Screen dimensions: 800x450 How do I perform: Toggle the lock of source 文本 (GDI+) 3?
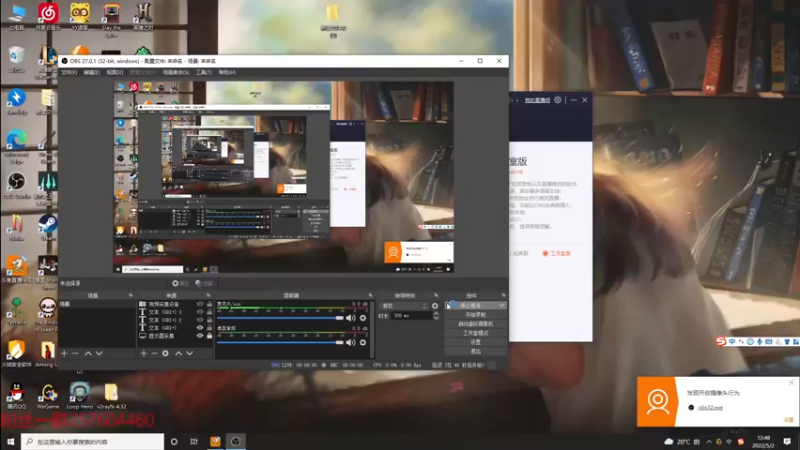(x=209, y=312)
